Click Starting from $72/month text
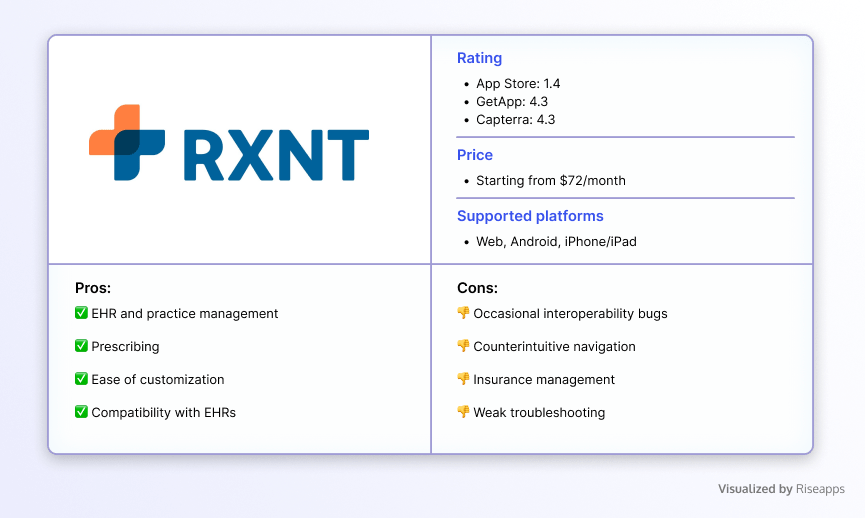The width and height of the screenshot is (865, 518). click(551, 181)
